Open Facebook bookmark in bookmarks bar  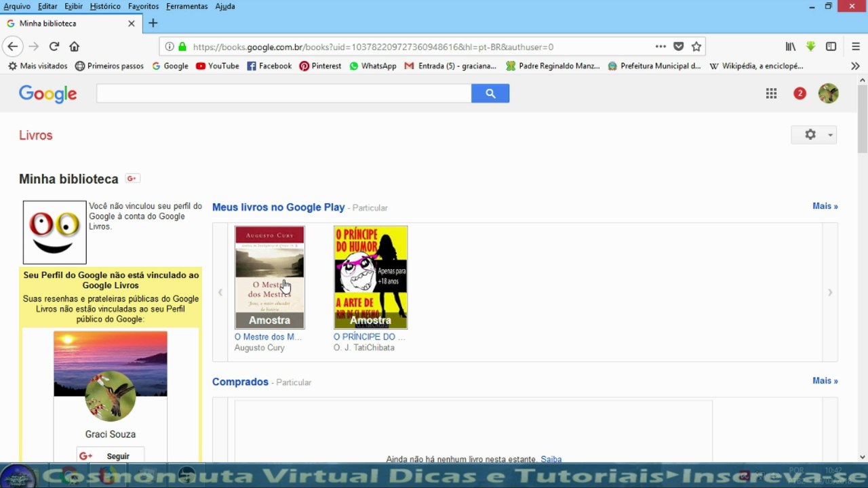pyautogui.click(x=269, y=66)
